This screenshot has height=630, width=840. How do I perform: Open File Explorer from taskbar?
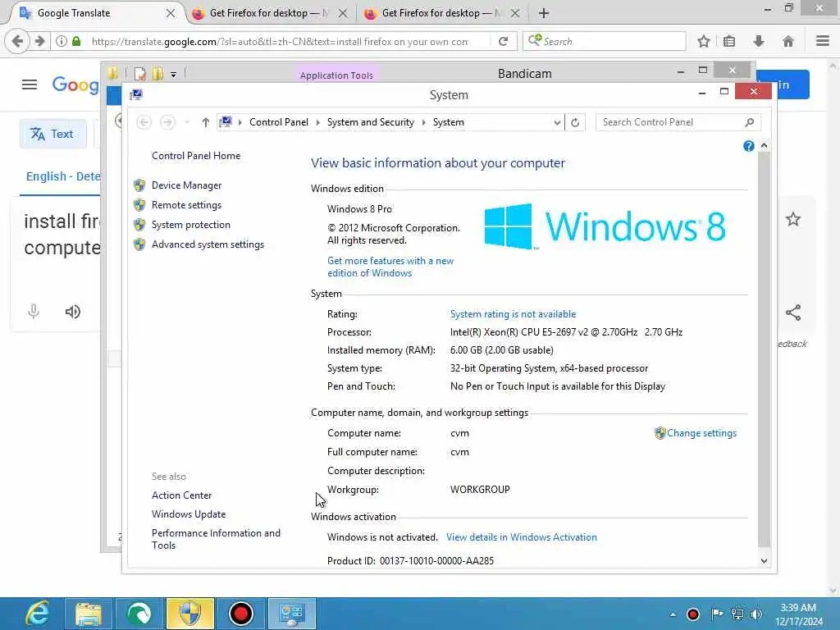[89, 614]
